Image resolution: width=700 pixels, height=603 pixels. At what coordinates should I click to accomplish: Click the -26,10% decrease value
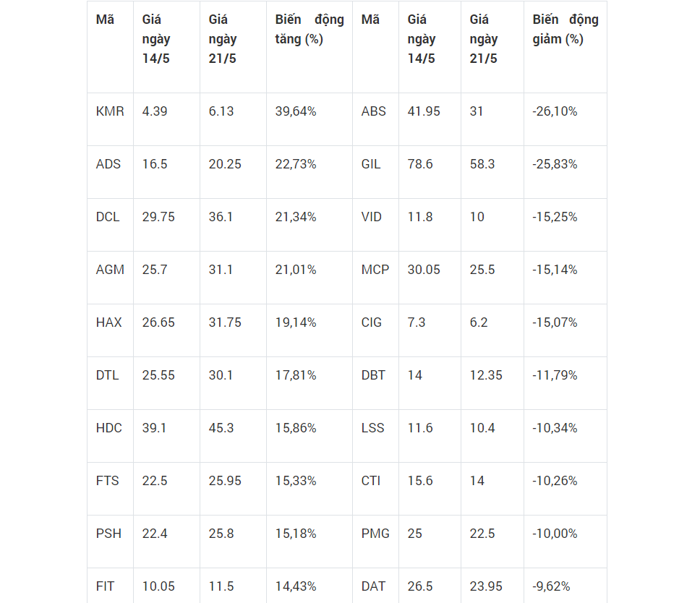coord(555,111)
